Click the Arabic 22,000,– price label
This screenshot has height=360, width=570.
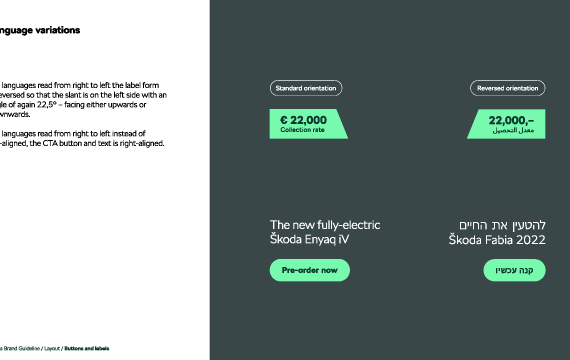click(506, 124)
